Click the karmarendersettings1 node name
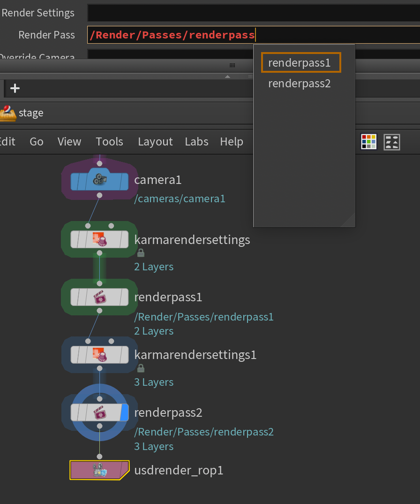 pyautogui.click(x=195, y=355)
